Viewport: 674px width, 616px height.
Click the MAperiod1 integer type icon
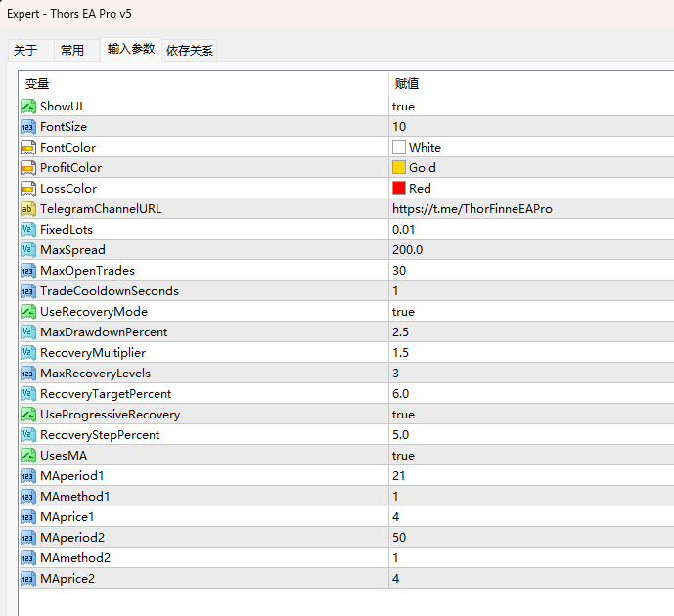[x=28, y=476]
